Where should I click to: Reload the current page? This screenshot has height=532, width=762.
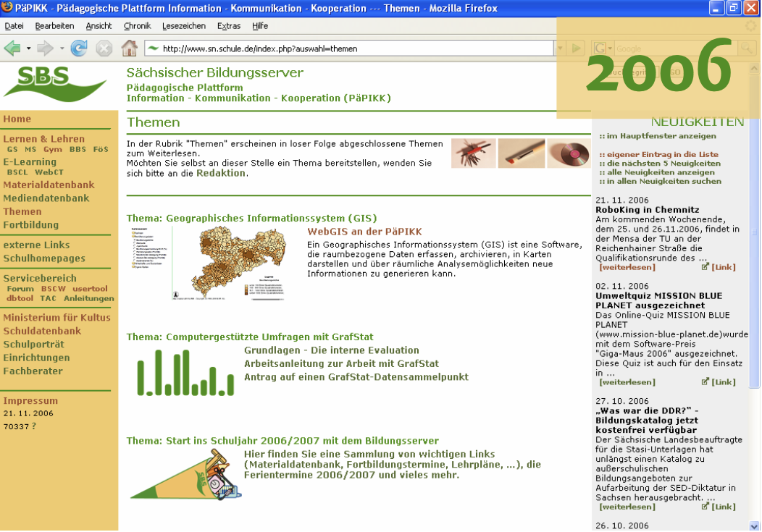(x=79, y=48)
